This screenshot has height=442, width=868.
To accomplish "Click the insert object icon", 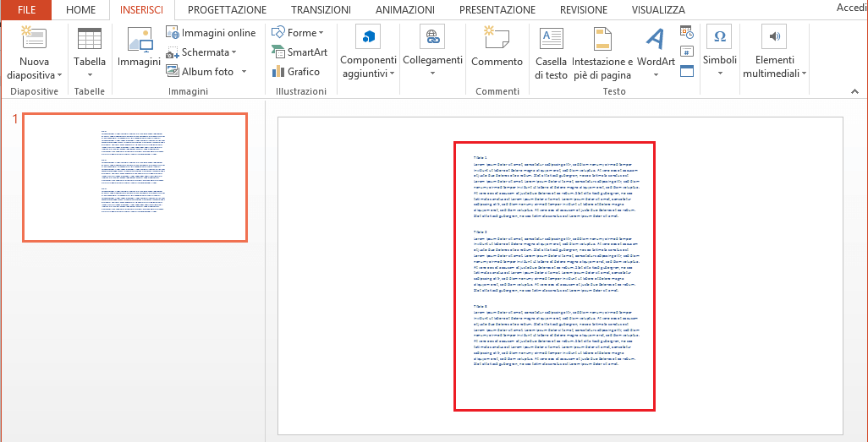I will (x=686, y=70).
